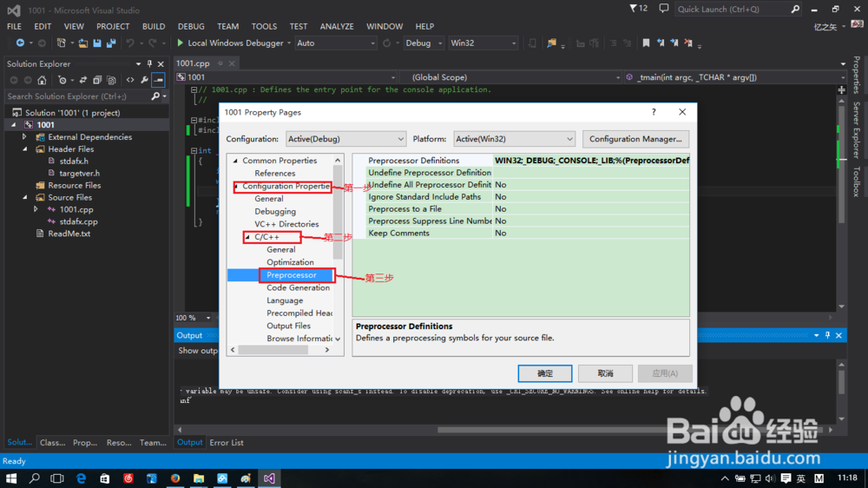The height and width of the screenshot is (488, 868).
Task: Expand the 1001.cpp node arrow
Action: (36, 209)
